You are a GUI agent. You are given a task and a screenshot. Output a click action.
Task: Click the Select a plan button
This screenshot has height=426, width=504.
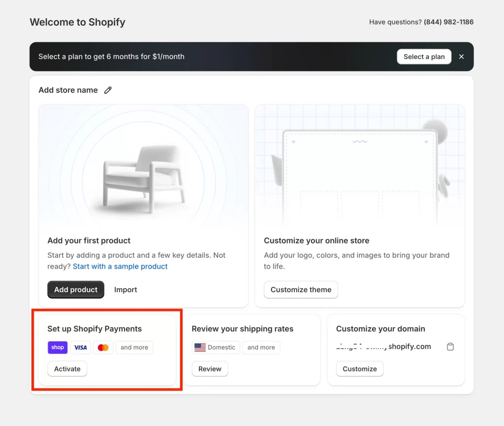(x=424, y=57)
